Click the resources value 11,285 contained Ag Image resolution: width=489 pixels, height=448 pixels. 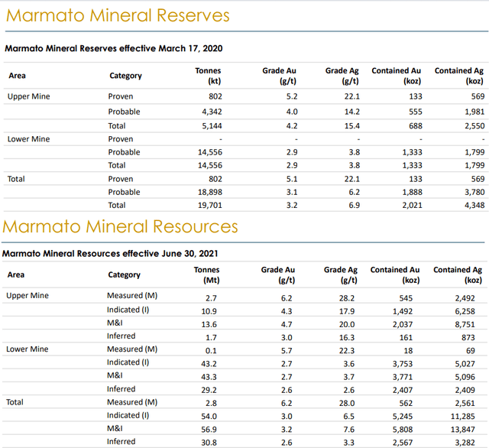463,416
